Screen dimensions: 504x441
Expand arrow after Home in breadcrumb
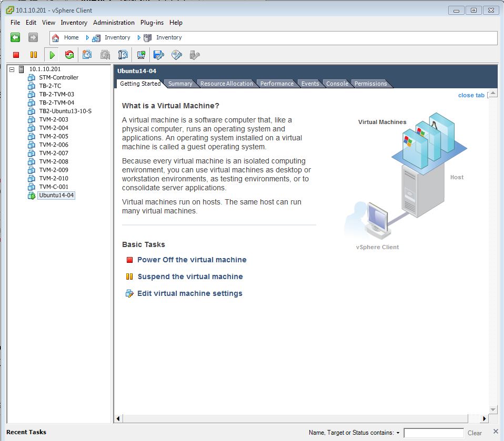coord(87,37)
